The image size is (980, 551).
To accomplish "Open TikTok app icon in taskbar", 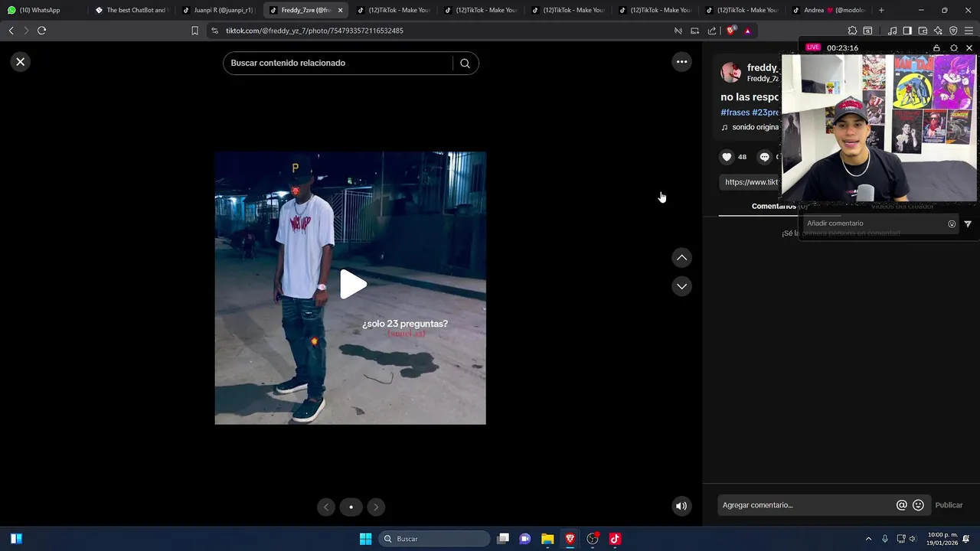I will (x=614, y=539).
